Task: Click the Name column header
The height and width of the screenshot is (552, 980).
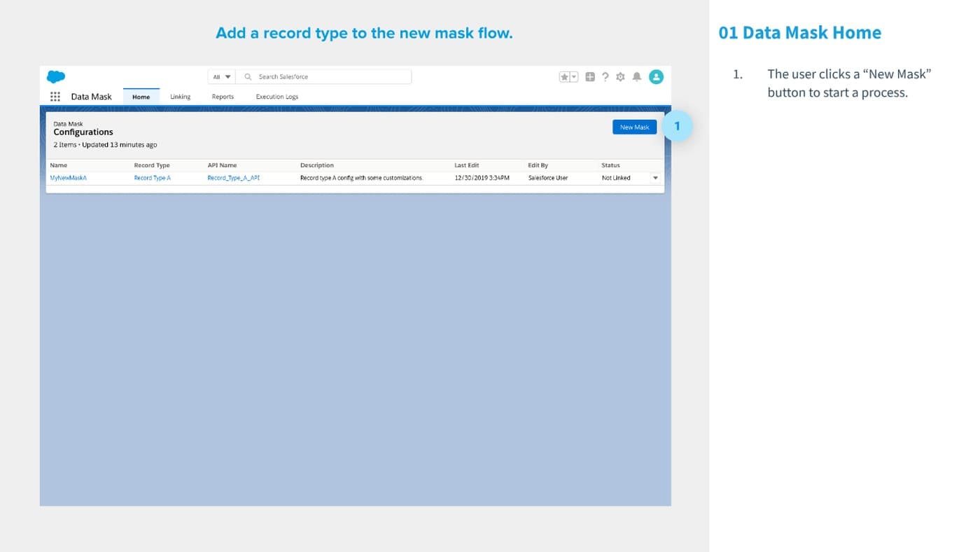Action: [x=59, y=165]
